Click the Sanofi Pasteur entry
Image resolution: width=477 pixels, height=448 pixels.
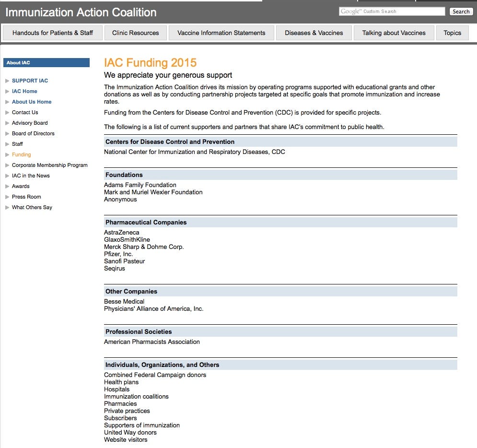125,261
